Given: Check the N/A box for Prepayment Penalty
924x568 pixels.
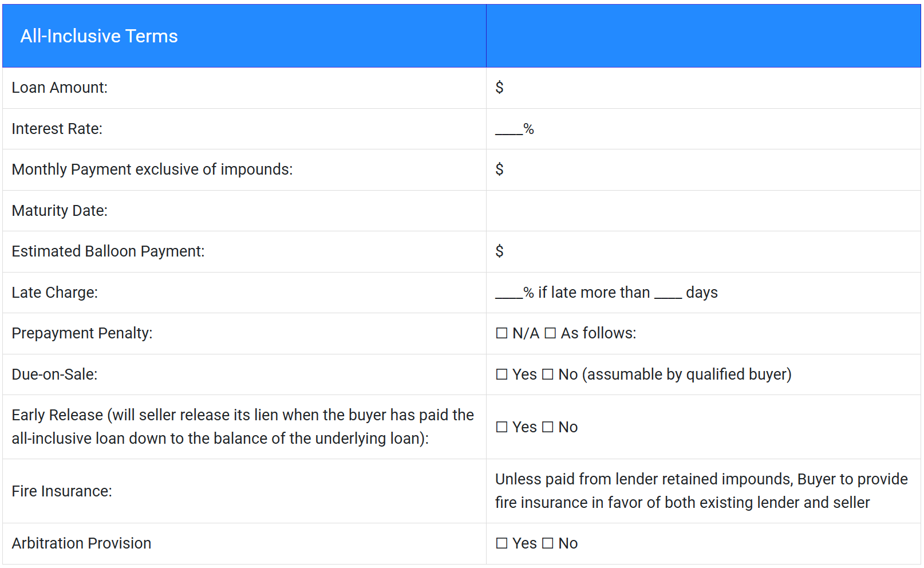Looking at the screenshot, I should 502,333.
